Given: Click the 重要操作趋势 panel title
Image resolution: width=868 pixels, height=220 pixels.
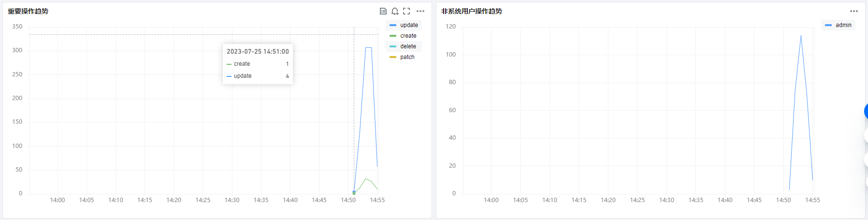Looking at the screenshot, I should (x=28, y=11).
